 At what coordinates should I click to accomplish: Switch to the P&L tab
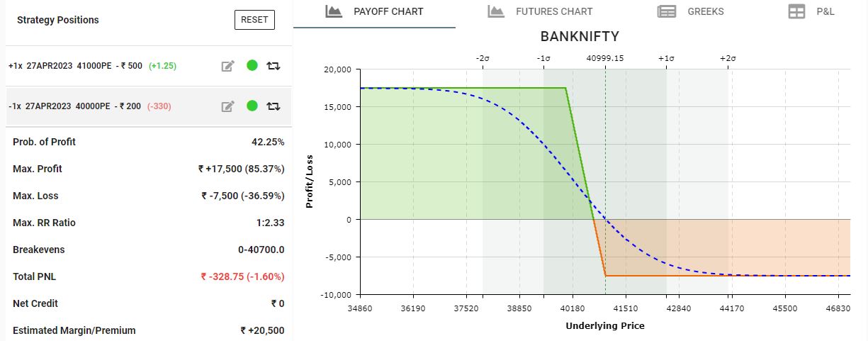(x=811, y=12)
